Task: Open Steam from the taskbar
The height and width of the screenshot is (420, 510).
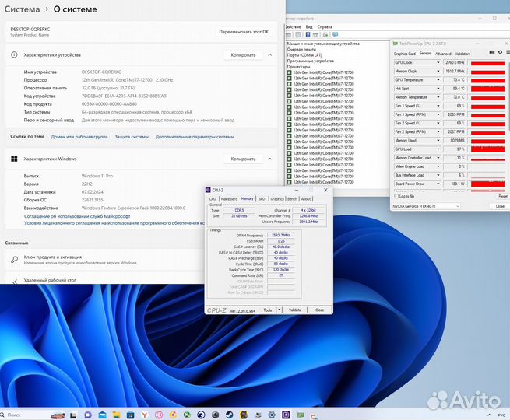Action: coord(230,415)
